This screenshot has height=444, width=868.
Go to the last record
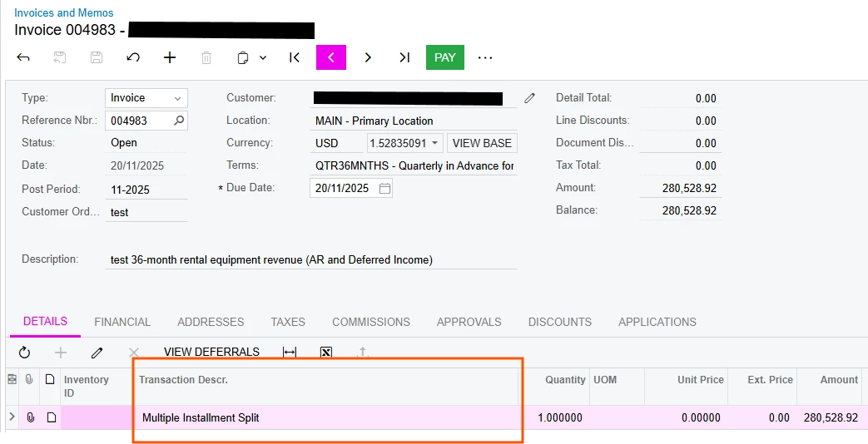pyautogui.click(x=404, y=57)
